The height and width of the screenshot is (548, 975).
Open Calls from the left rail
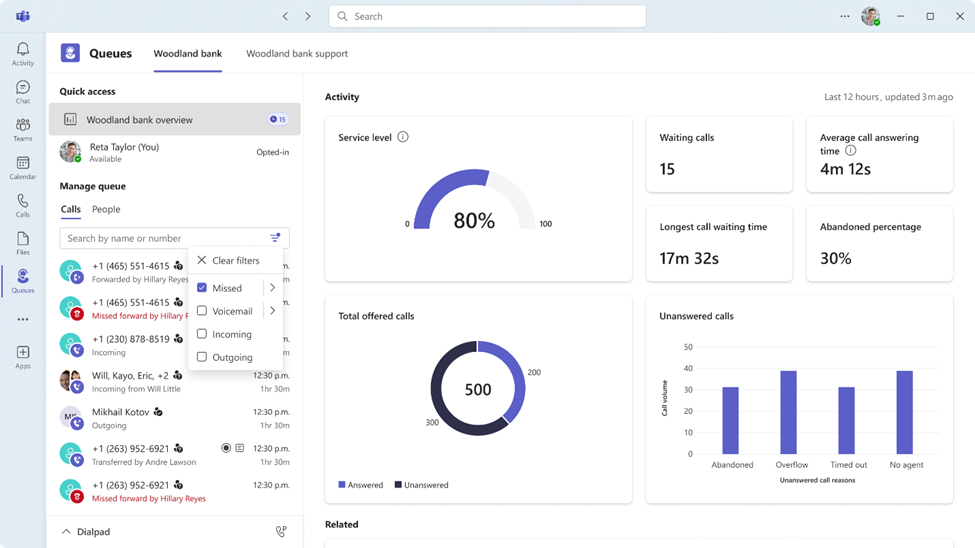click(x=23, y=205)
